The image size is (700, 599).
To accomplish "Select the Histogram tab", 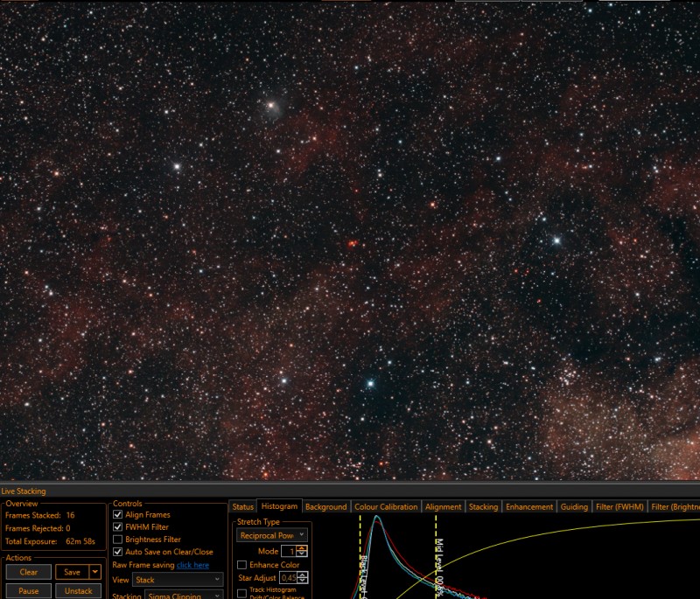I will pos(279,505).
